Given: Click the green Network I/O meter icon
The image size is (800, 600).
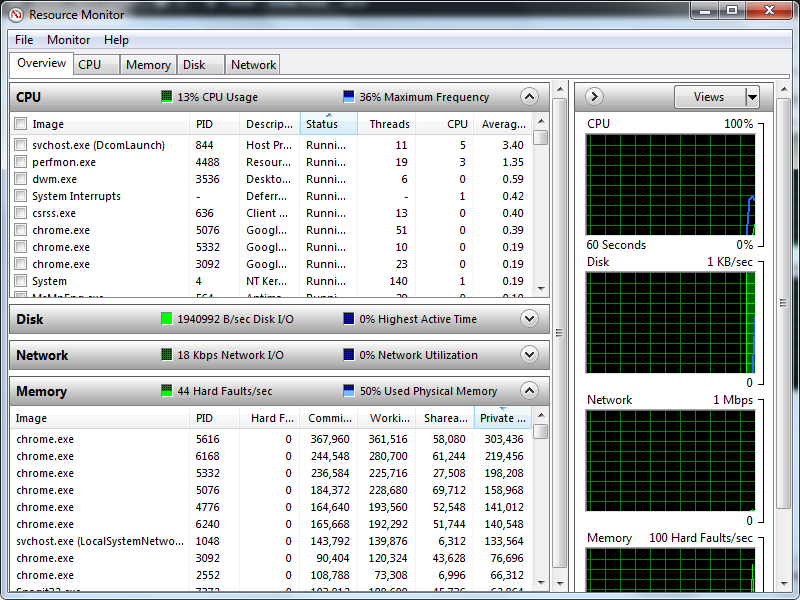Looking at the screenshot, I should 167,355.
